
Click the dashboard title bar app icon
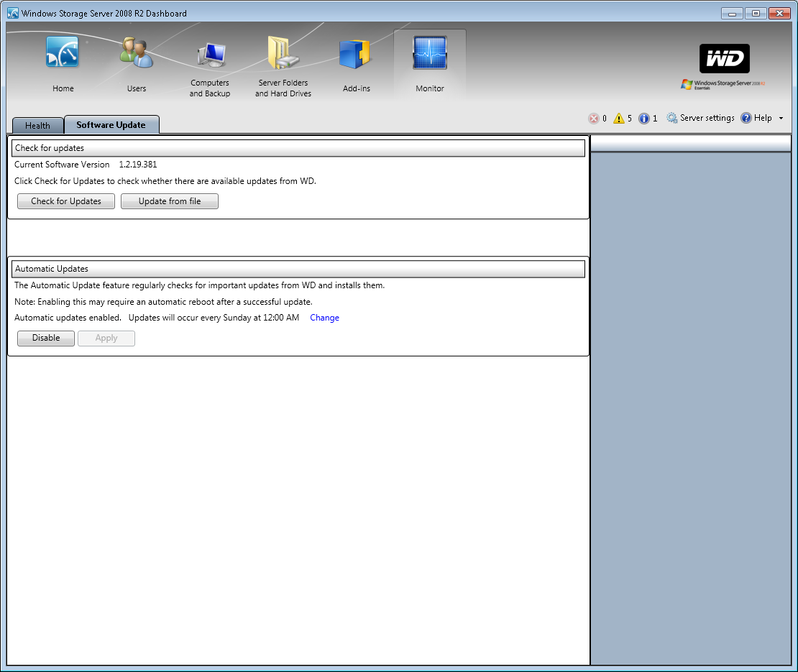[13, 13]
